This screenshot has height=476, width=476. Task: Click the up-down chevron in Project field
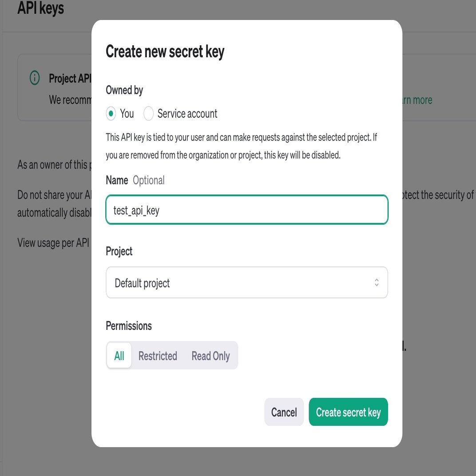pyautogui.click(x=377, y=282)
